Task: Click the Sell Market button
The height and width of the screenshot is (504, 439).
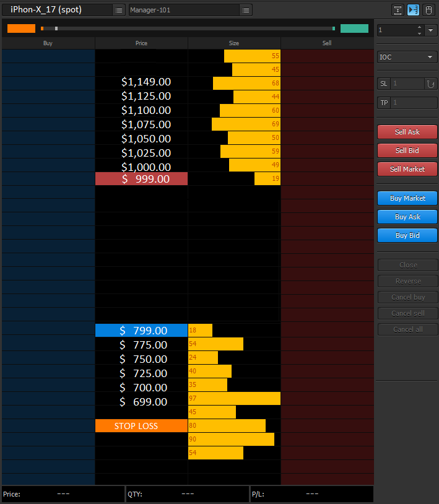Action: point(407,169)
